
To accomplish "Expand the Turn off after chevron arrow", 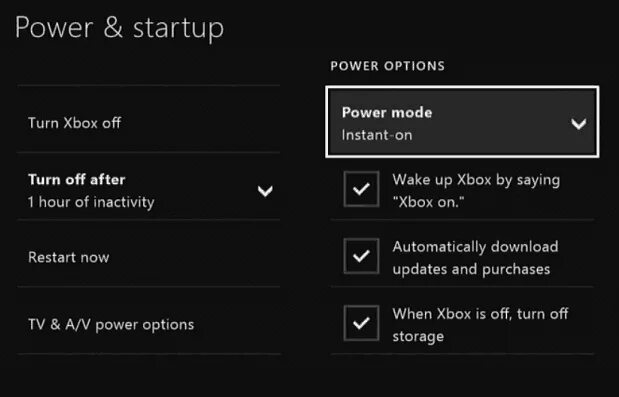I will coord(265,191).
